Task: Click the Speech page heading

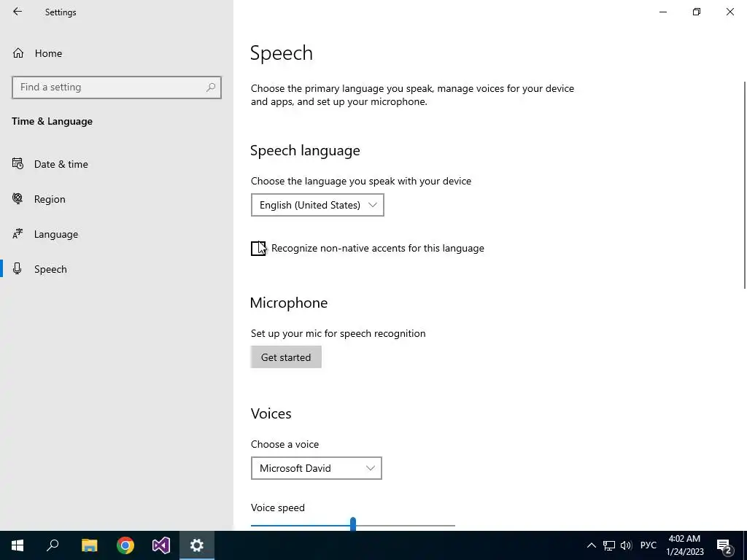Action: pyautogui.click(x=282, y=53)
